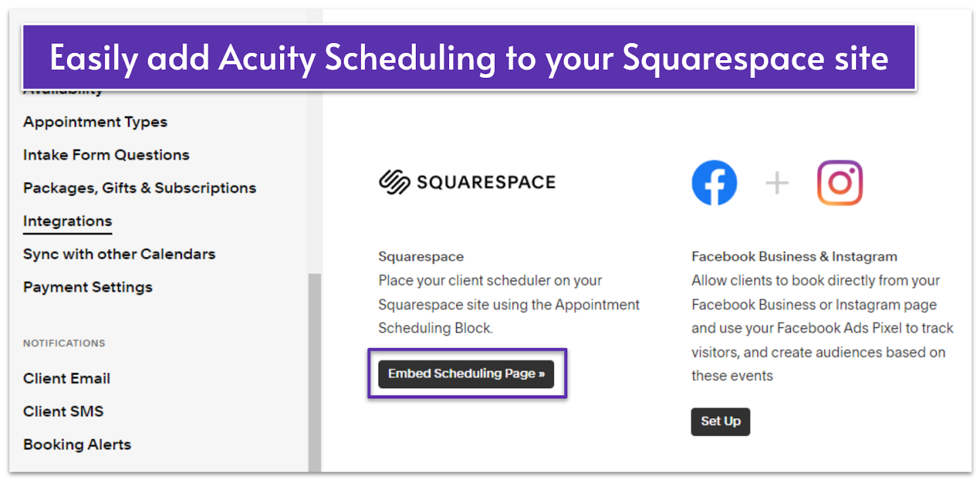This screenshot has width=980, height=480.
Task: Click the Facebook Business & Instagram title
Action: tap(794, 257)
